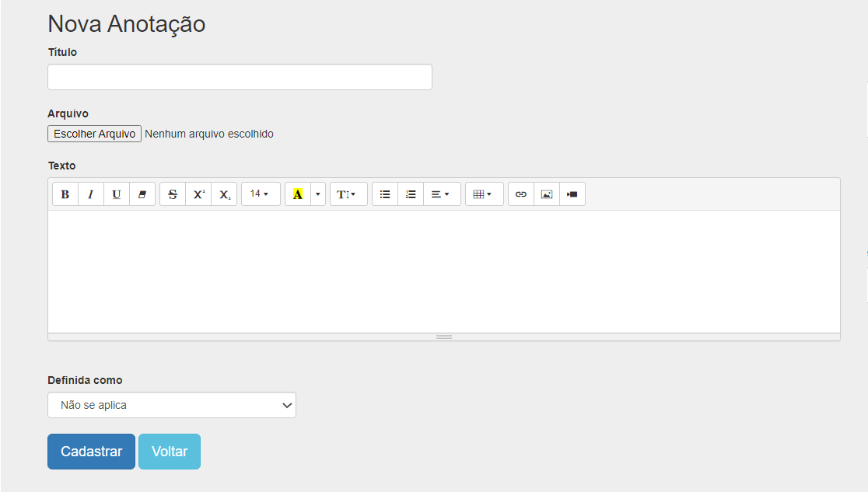Apply subscript formatting
The width and height of the screenshot is (868, 492).
[224, 194]
